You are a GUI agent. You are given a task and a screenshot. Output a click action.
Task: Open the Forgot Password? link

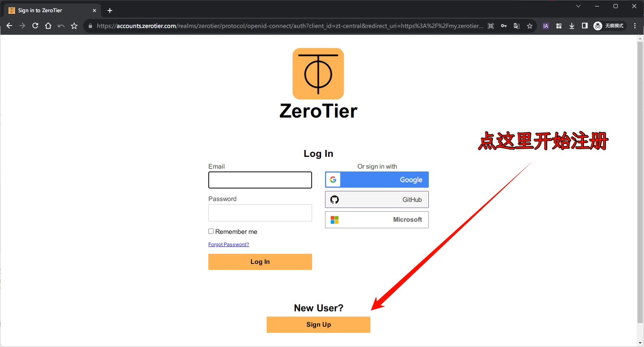[229, 244]
